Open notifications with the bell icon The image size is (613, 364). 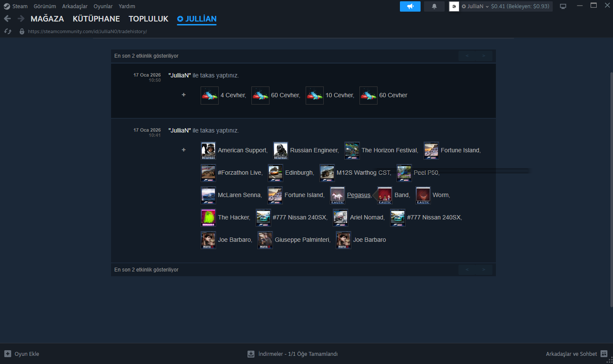[434, 6]
